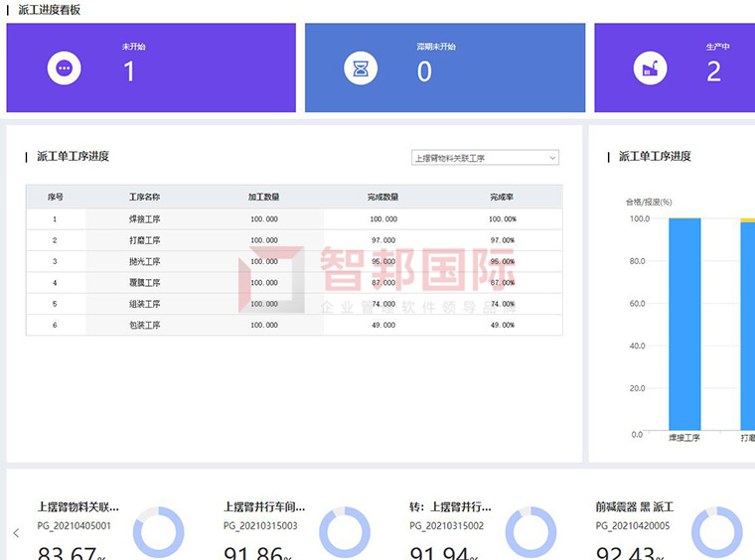Click the 工序名称 column header
755x560 pixels.
click(x=144, y=197)
